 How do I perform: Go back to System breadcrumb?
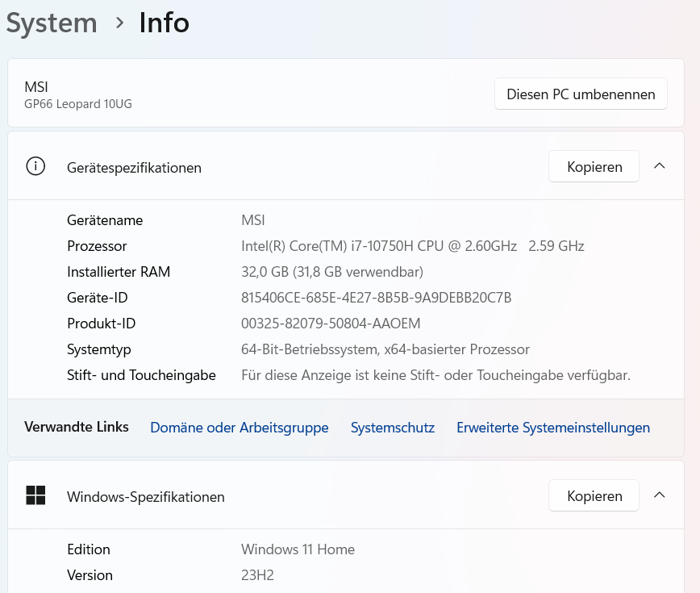click(x=52, y=23)
